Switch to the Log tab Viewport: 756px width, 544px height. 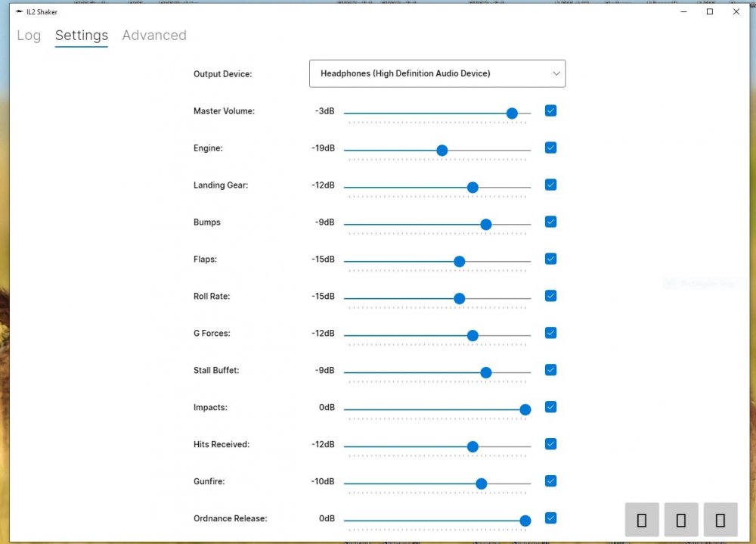(x=29, y=36)
